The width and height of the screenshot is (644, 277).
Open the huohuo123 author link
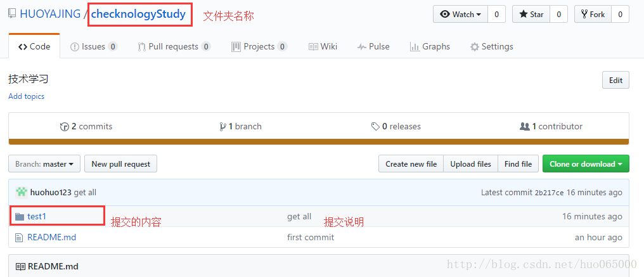coord(51,192)
